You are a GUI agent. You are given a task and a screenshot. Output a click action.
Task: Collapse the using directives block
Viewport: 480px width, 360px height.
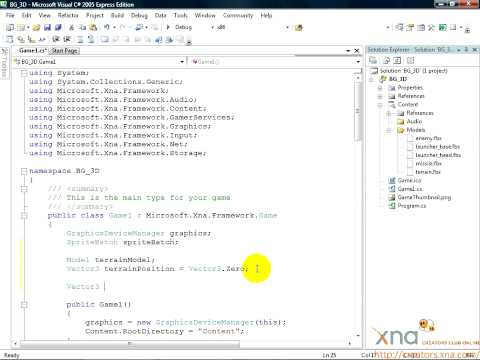(24, 73)
